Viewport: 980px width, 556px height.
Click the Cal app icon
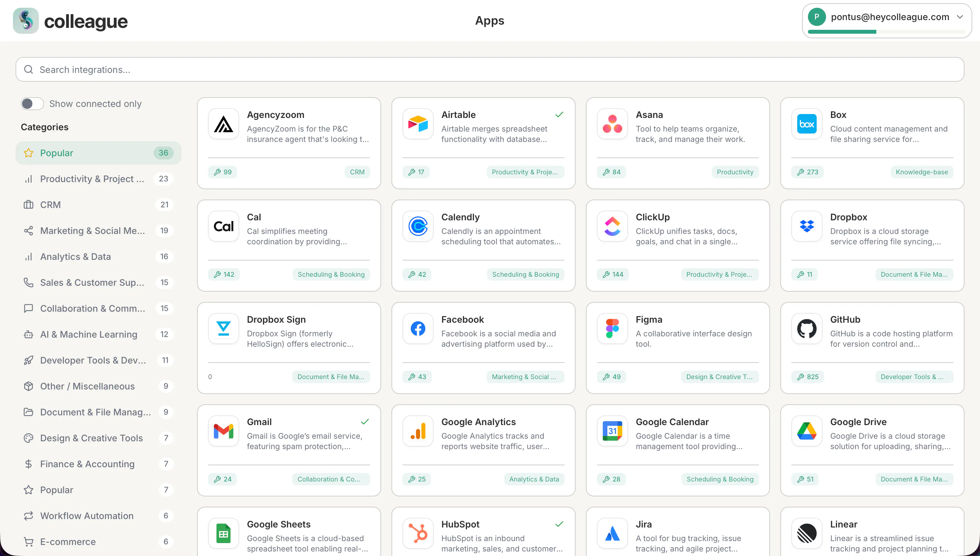click(x=223, y=226)
